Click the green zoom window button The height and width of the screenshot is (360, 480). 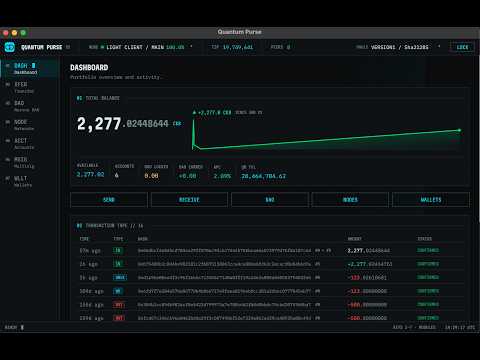[x=23, y=33]
